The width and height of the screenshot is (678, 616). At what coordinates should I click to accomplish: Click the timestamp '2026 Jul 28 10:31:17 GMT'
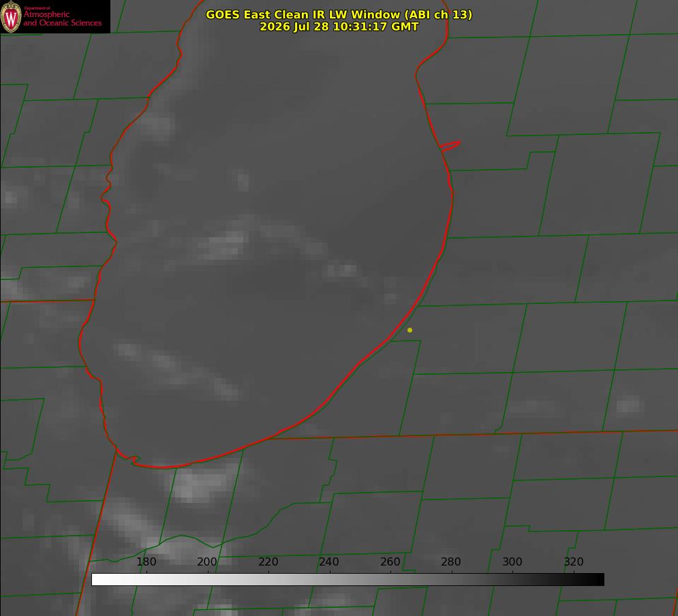click(339, 27)
